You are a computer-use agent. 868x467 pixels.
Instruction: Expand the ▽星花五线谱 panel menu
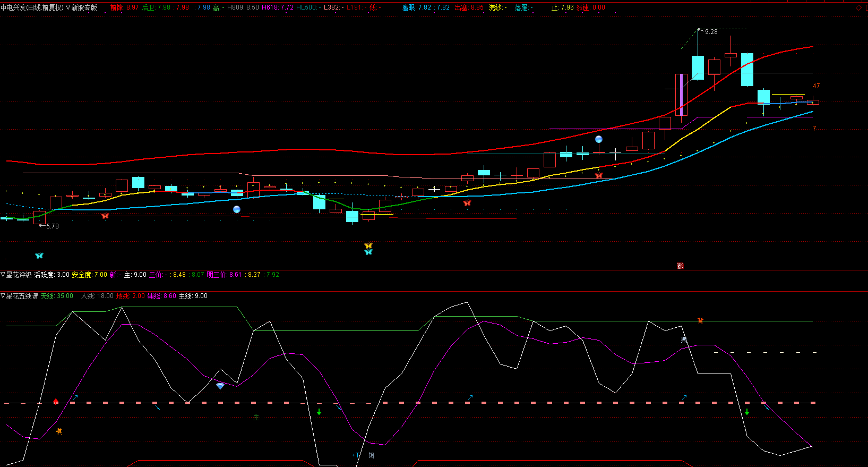[x=19, y=296]
